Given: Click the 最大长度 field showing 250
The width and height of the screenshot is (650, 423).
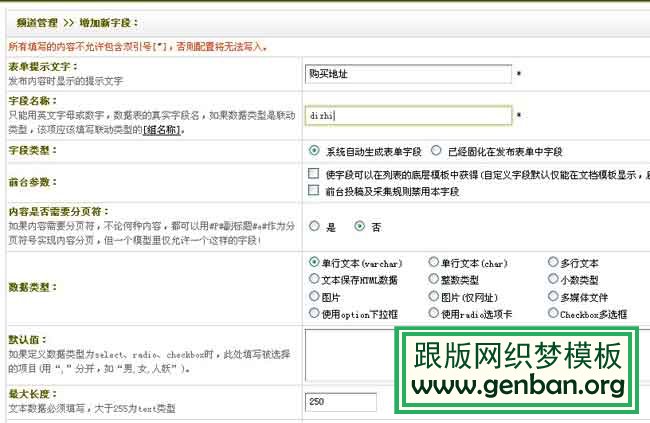Looking at the screenshot, I should tap(341, 402).
